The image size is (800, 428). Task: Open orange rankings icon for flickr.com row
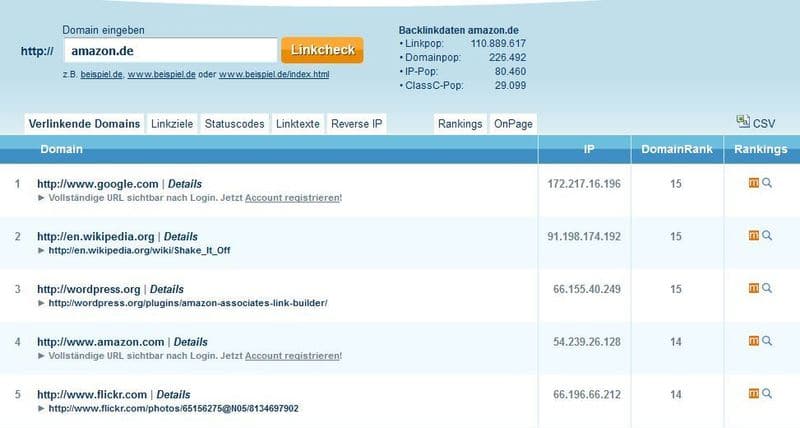(754, 393)
